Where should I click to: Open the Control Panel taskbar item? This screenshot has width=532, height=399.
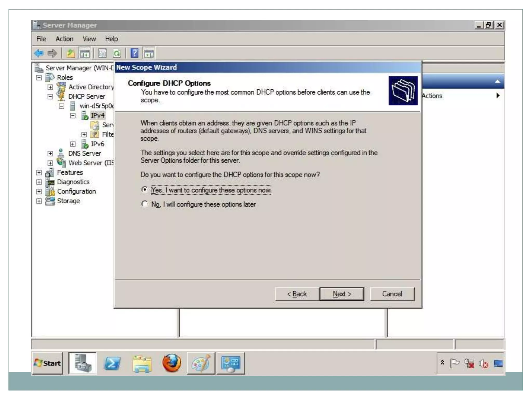pos(230,363)
